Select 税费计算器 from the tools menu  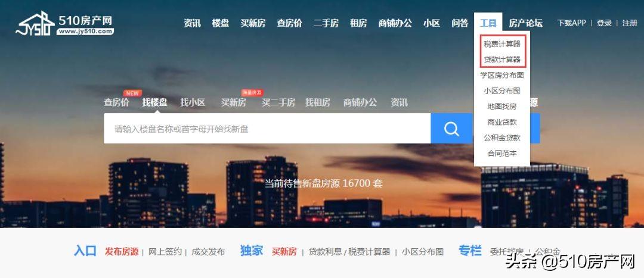tap(502, 44)
